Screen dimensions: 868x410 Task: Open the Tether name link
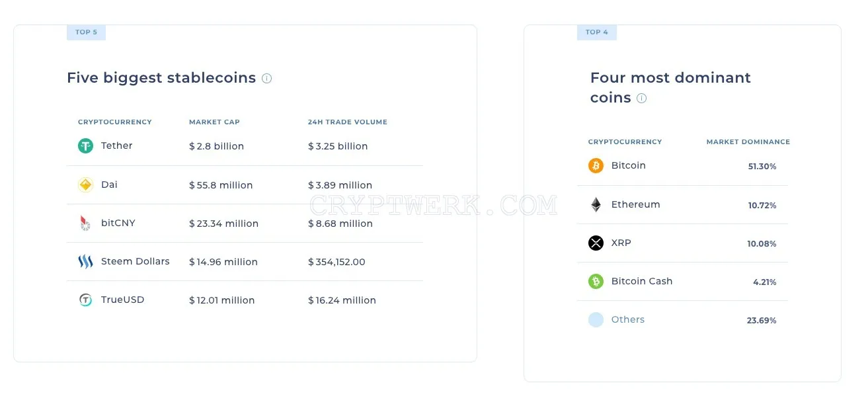pyautogui.click(x=116, y=145)
